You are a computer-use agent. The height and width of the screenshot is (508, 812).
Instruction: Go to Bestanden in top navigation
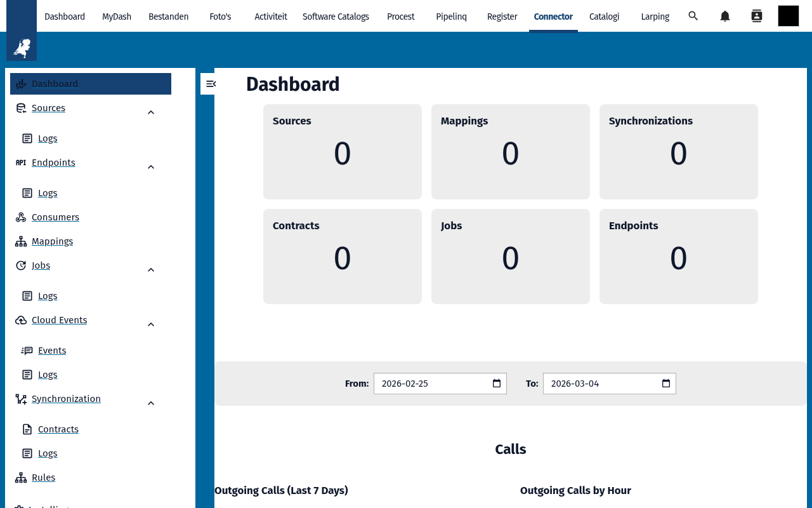pyautogui.click(x=168, y=17)
